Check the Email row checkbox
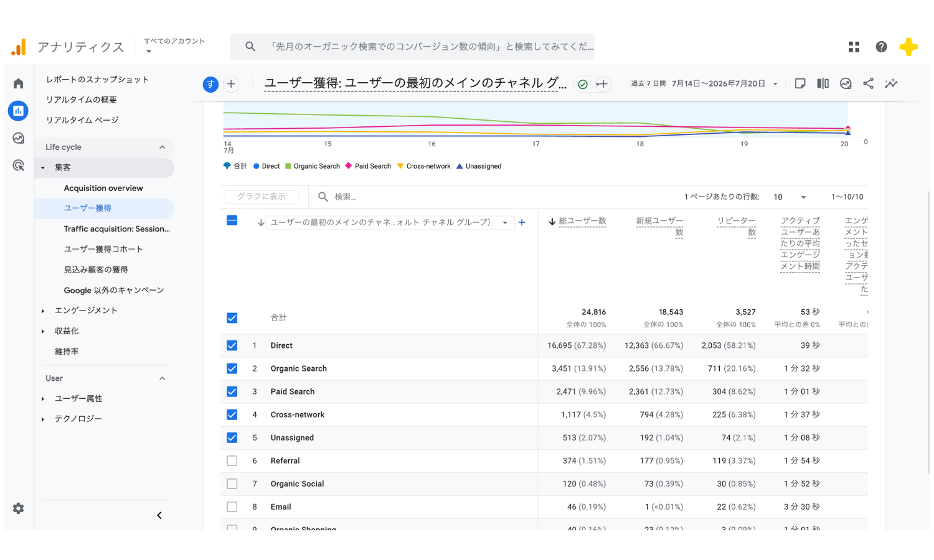This screenshot has height=560, width=934. (232, 506)
